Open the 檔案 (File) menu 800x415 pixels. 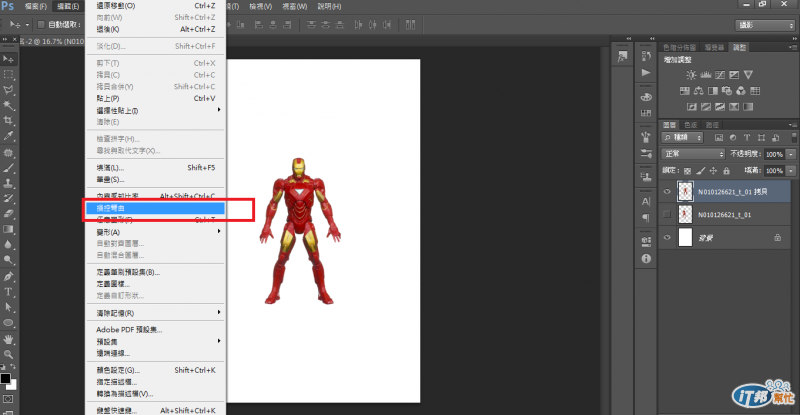tap(36, 6)
